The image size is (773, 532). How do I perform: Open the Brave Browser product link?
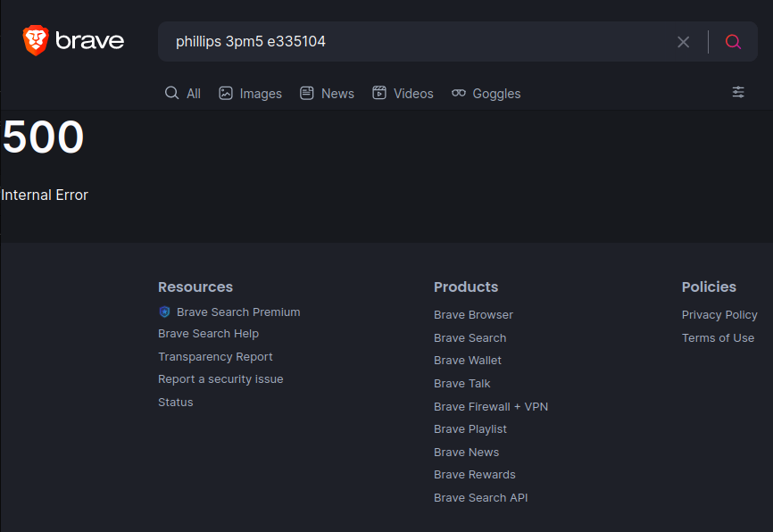[473, 314]
